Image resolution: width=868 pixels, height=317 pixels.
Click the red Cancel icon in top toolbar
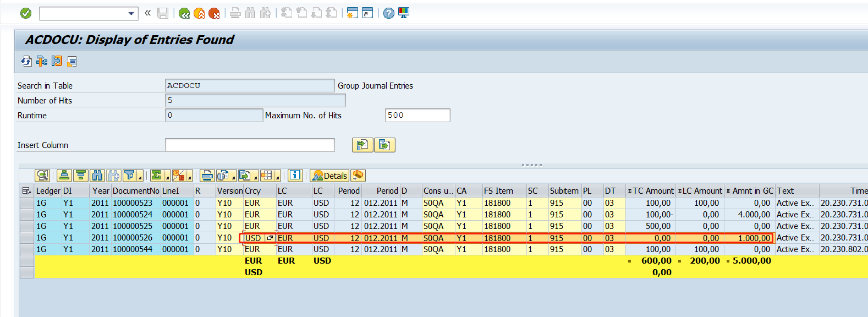click(x=214, y=13)
